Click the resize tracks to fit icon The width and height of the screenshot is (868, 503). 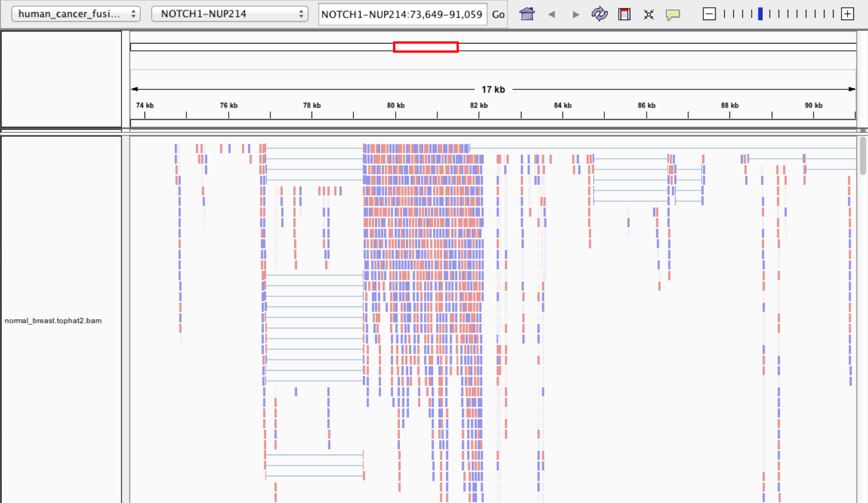(648, 14)
